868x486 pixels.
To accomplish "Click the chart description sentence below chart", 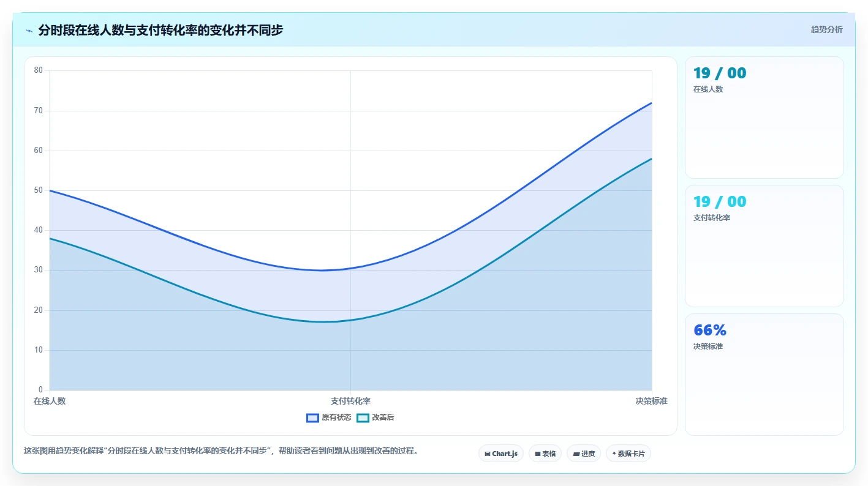I will coord(221,450).
